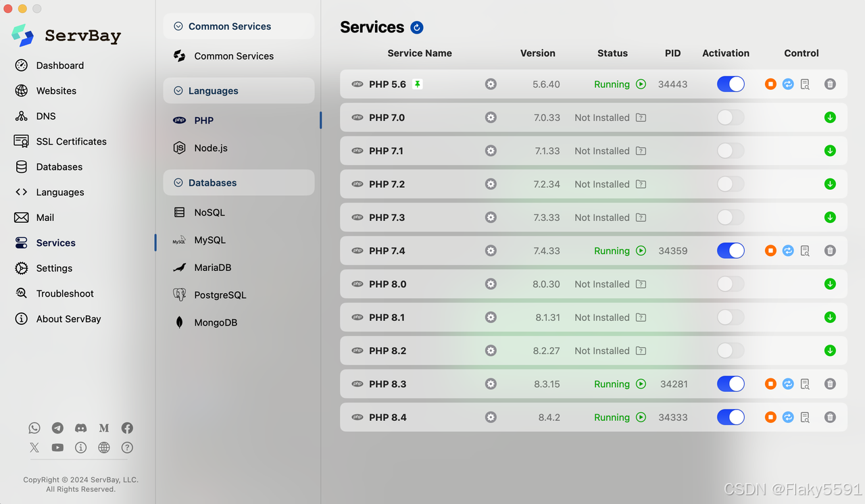This screenshot has height=504, width=865.
Task: Turn off PHP 5.6 activation switch
Action: click(x=731, y=84)
